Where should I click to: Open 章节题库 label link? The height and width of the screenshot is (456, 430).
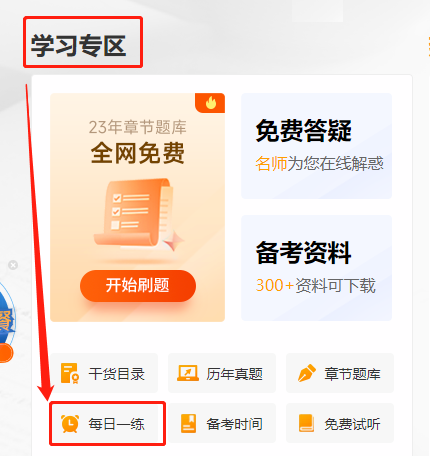coord(352,374)
